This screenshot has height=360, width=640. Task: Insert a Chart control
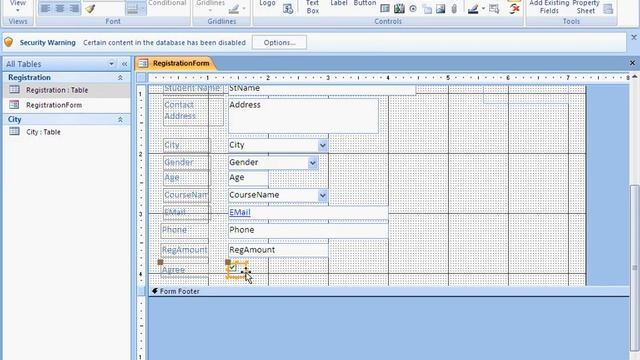coord(399,8)
